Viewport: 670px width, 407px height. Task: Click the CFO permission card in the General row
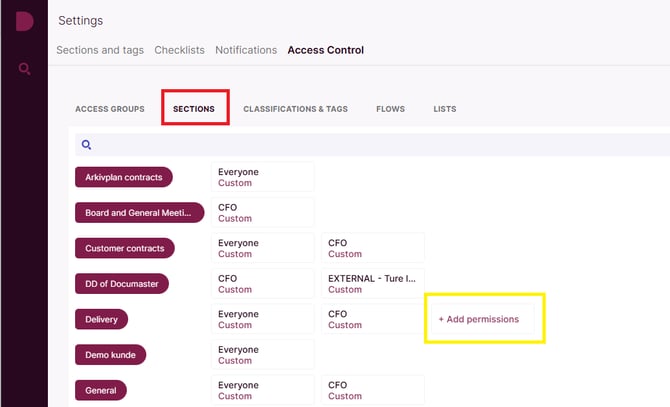click(x=373, y=390)
